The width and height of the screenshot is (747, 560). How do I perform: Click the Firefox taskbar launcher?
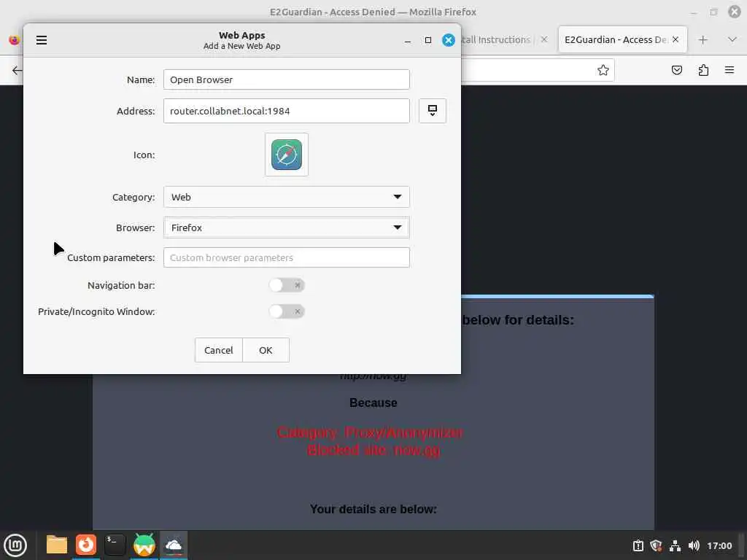[x=86, y=545]
